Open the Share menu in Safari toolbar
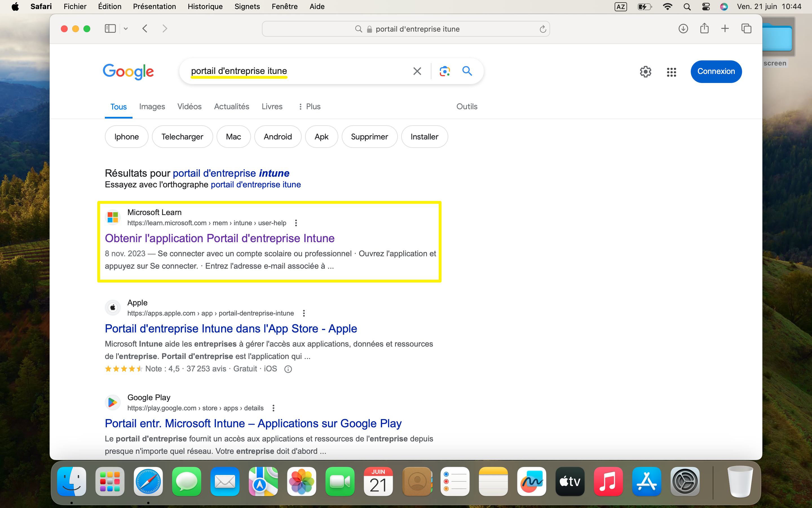 click(704, 28)
